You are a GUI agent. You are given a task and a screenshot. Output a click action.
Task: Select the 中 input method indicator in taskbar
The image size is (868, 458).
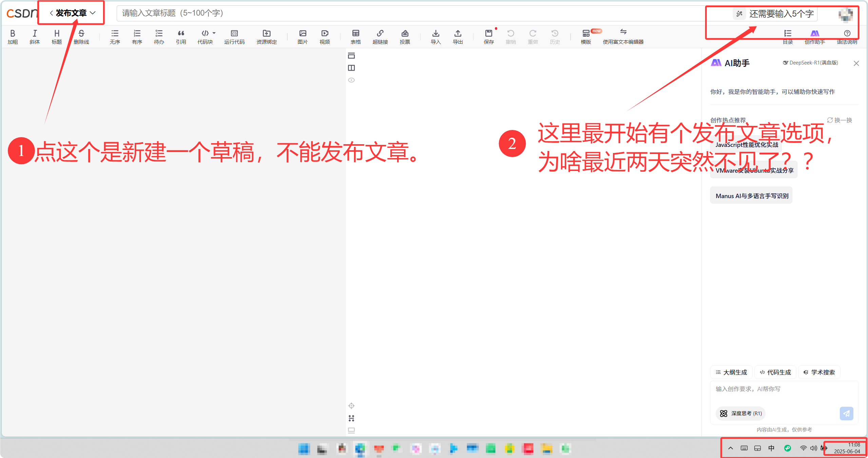point(771,448)
